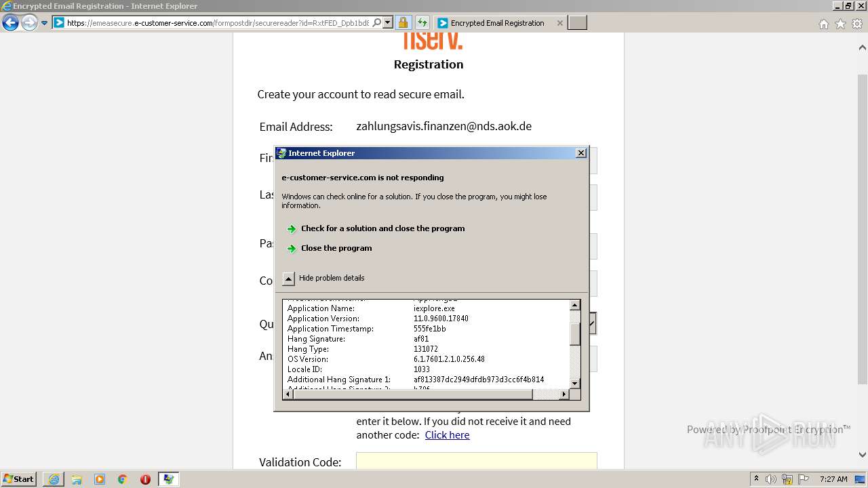
Task: Expand the address bar autocomplete dropdown
Action: pos(388,22)
